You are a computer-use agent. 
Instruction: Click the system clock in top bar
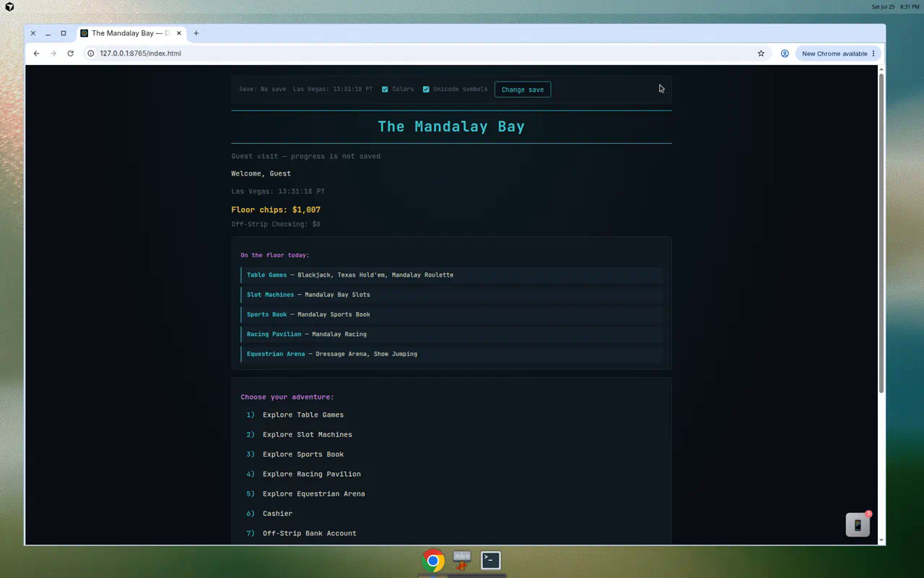(895, 7)
